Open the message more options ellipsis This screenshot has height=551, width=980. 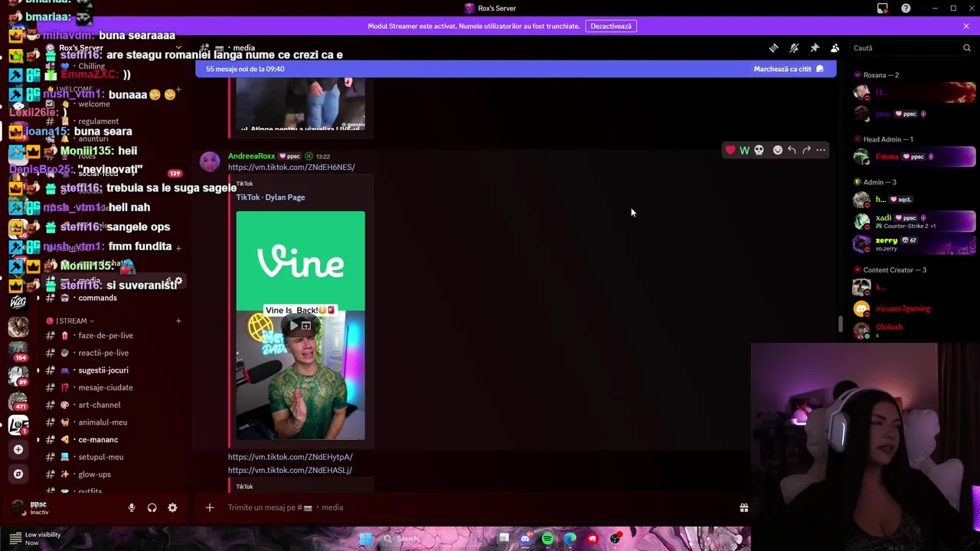click(821, 150)
